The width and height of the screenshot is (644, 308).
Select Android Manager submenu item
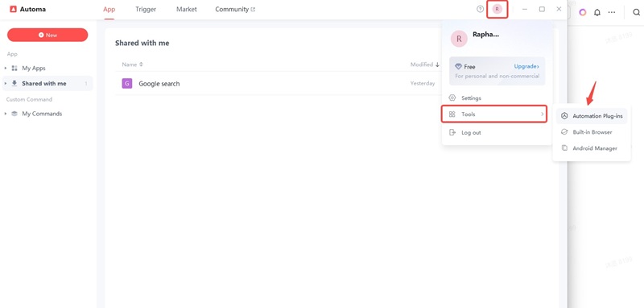(x=592, y=148)
